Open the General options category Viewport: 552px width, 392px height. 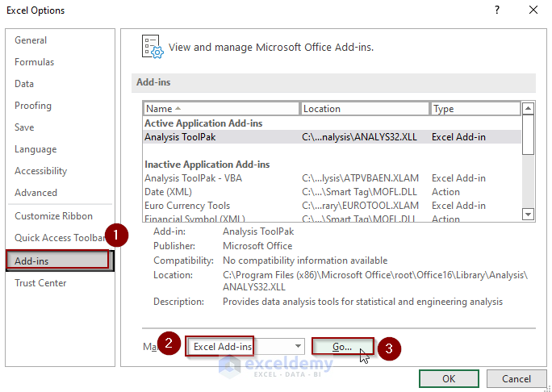[x=31, y=40]
